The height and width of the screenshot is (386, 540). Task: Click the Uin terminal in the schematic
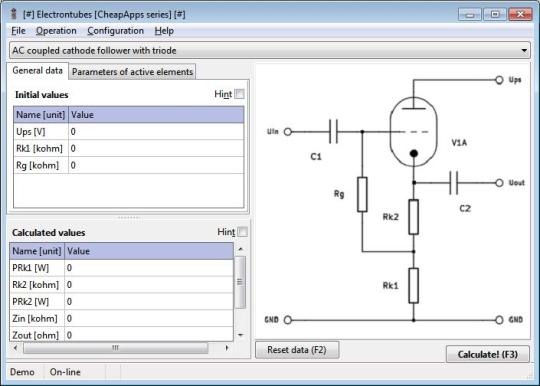(288, 132)
